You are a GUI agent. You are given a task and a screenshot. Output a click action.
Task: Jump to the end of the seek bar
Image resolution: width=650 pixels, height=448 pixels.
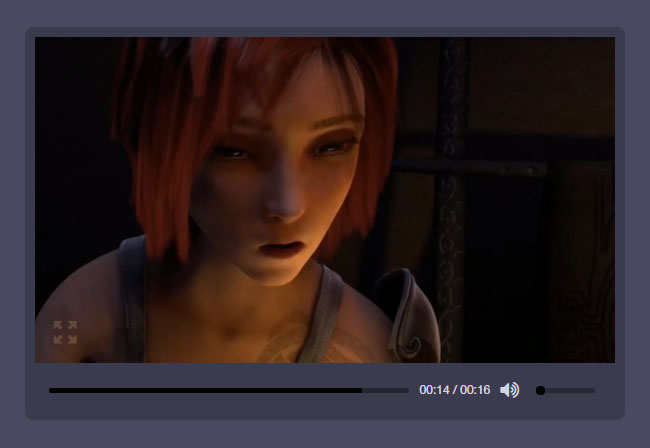click(407, 390)
